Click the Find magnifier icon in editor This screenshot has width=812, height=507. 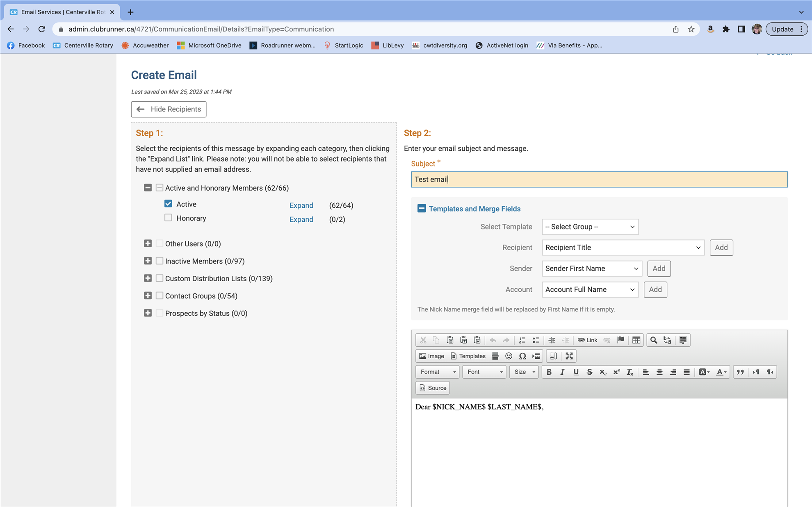coord(654,340)
